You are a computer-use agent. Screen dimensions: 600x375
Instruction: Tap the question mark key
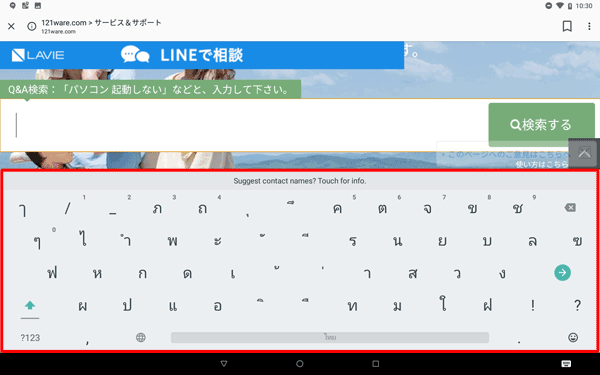coord(577,305)
